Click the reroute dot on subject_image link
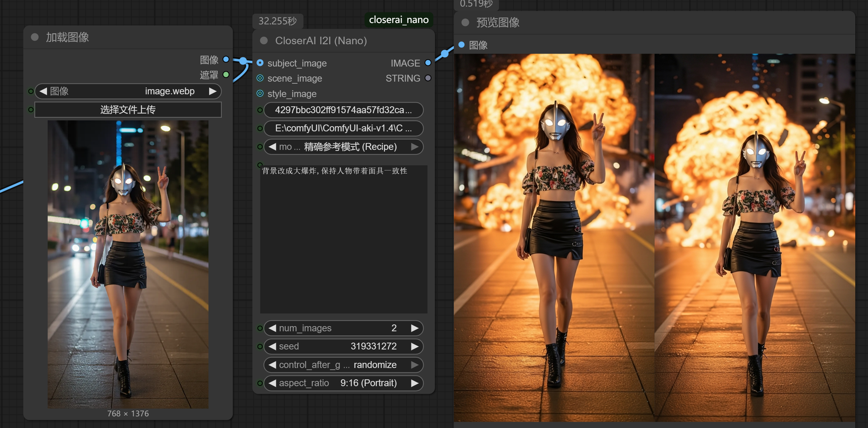 (x=243, y=61)
